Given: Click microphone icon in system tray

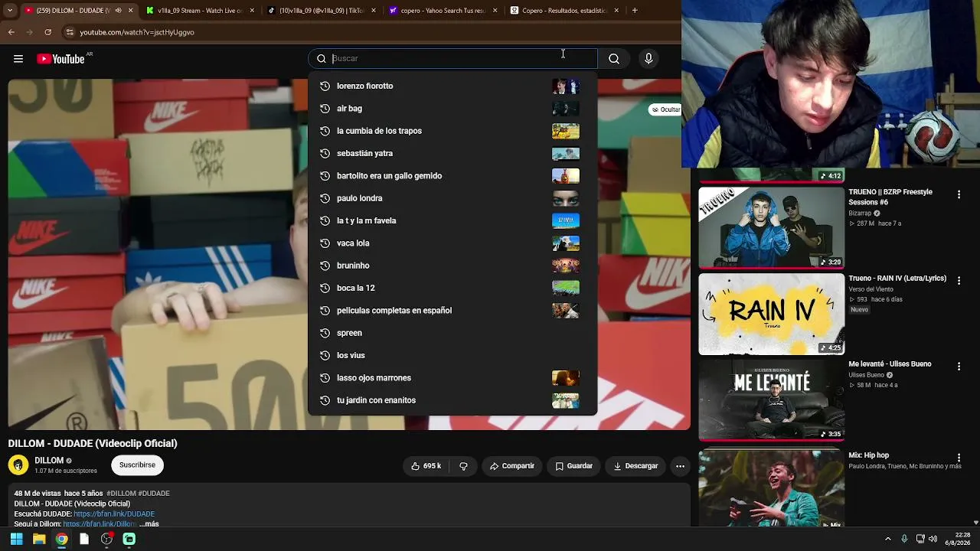Looking at the screenshot, I should point(904,539).
